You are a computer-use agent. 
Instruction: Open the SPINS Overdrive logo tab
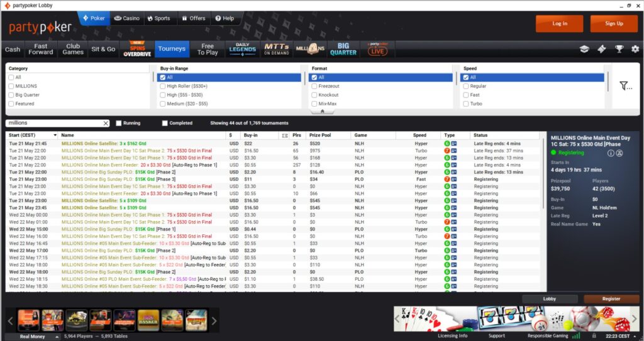(x=137, y=49)
